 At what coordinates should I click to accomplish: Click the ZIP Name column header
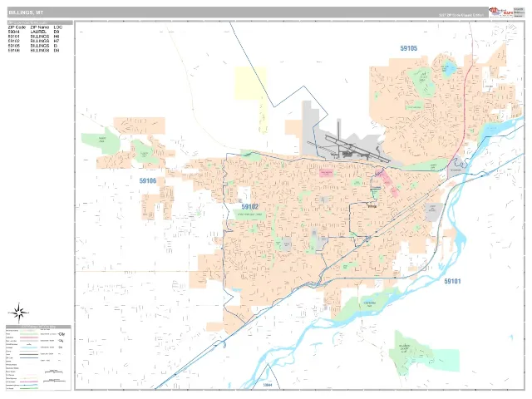(40, 27)
